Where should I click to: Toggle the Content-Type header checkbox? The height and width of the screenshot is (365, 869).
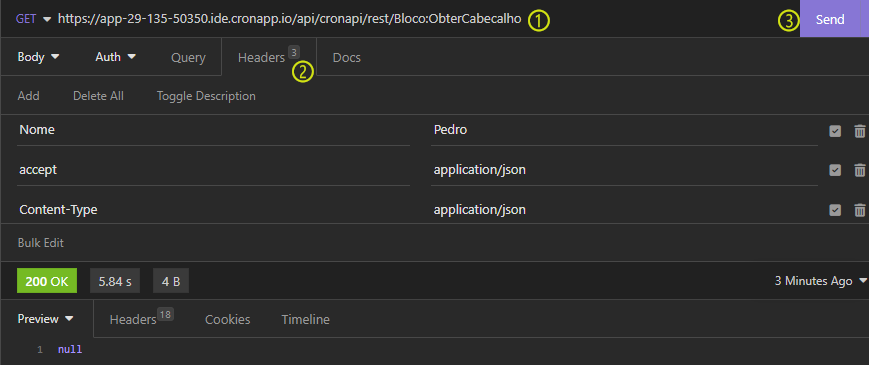pos(835,210)
